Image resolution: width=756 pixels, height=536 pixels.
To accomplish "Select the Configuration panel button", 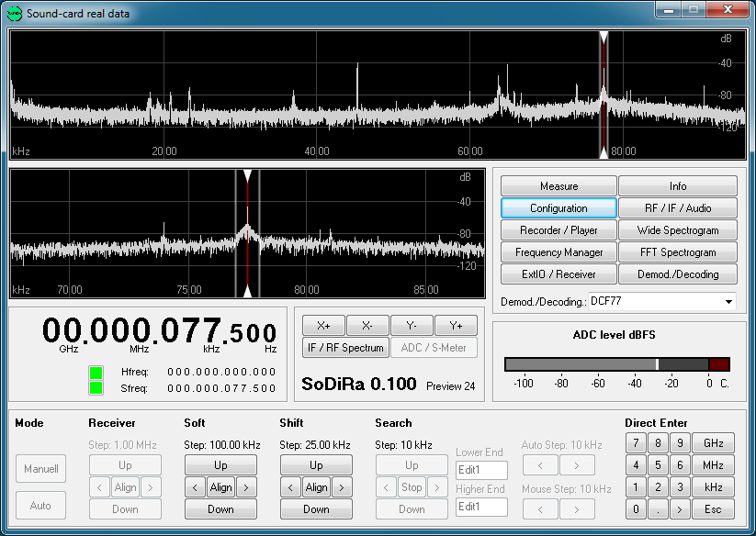I will click(x=559, y=208).
